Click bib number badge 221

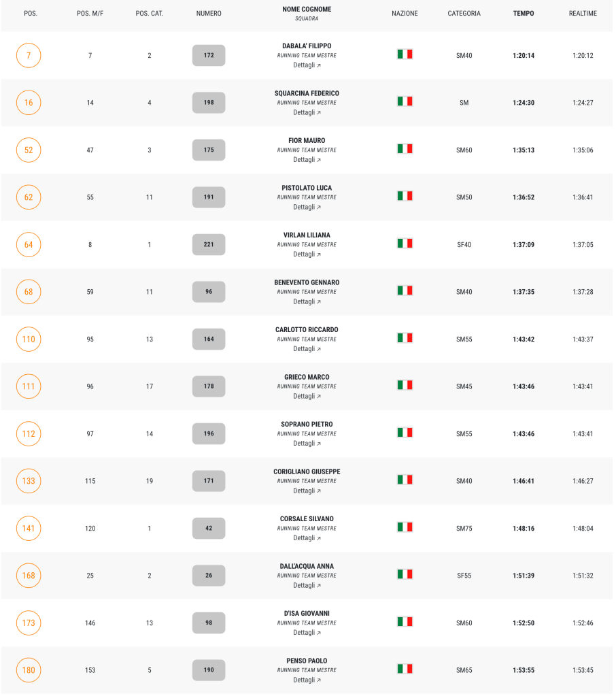(x=209, y=244)
